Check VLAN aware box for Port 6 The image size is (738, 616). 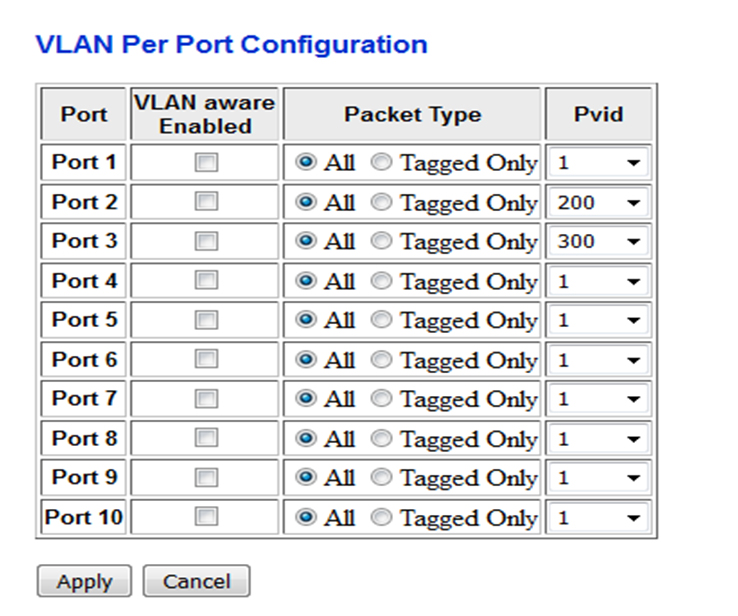[x=206, y=360]
